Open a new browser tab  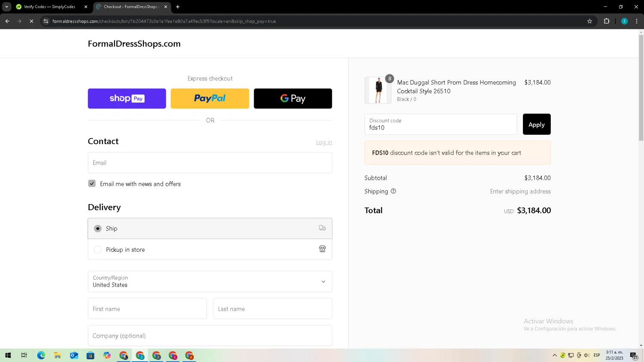coord(178,7)
